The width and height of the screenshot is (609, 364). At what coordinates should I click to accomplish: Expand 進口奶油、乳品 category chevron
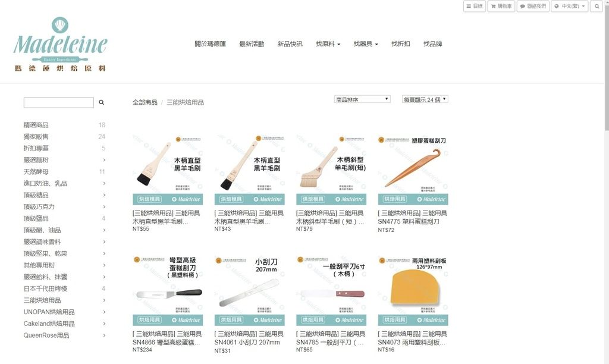click(x=103, y=183)
